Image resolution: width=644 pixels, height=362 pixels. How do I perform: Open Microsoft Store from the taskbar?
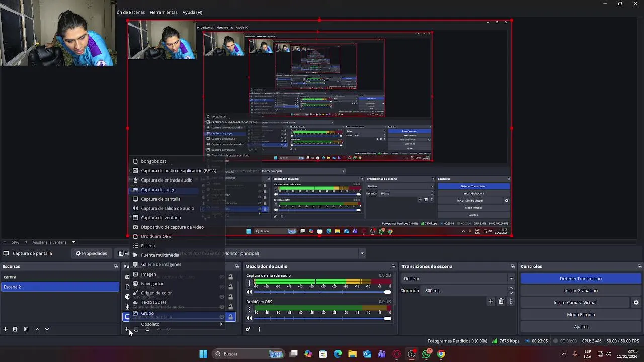coord(323,354)
